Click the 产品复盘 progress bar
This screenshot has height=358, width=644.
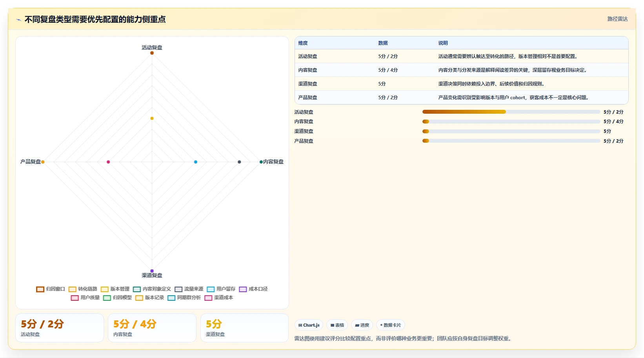pos(511,141)
